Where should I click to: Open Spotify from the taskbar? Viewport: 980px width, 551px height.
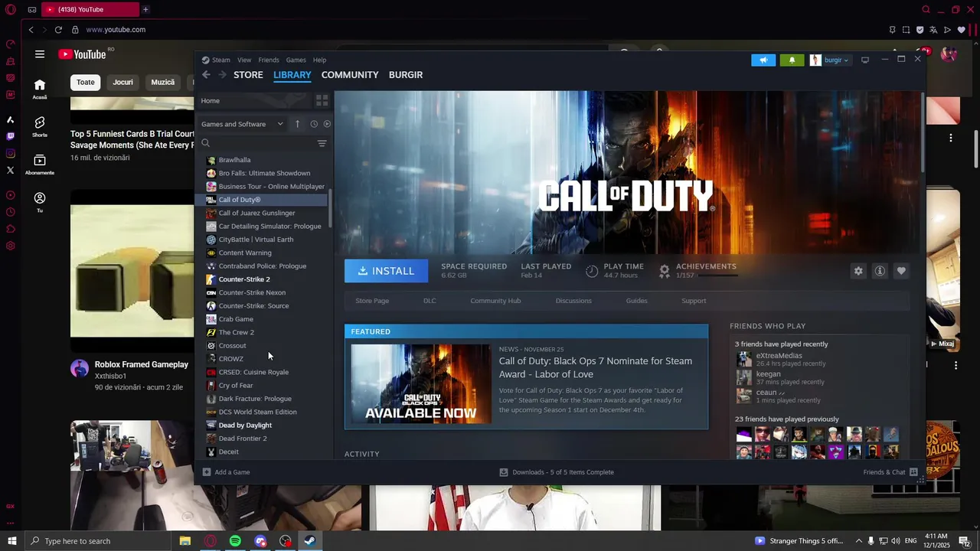235,541
